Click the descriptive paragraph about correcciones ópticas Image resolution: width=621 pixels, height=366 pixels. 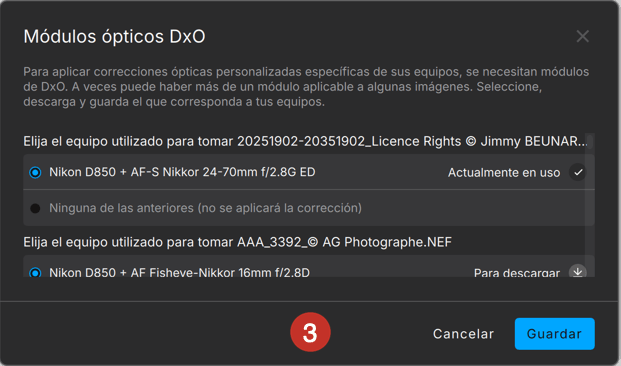point(306,87)
